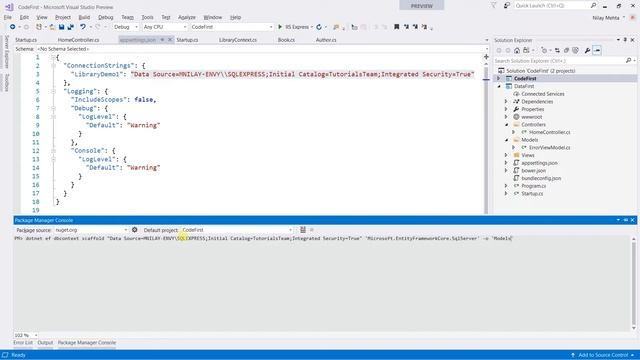The height and width of the screenshot is (360, 640).
Task: Click the Undo arrow icon
Action: click(x=83, y=27)
